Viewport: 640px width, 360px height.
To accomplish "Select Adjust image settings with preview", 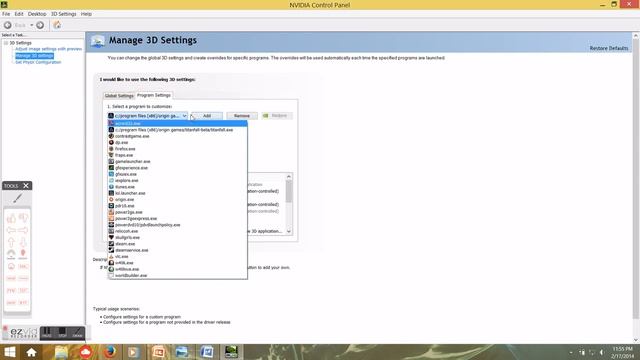I will coord(49,49).
